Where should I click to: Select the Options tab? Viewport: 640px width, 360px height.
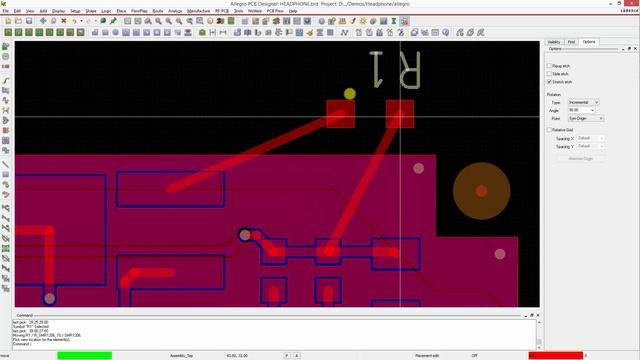(589, 42)
